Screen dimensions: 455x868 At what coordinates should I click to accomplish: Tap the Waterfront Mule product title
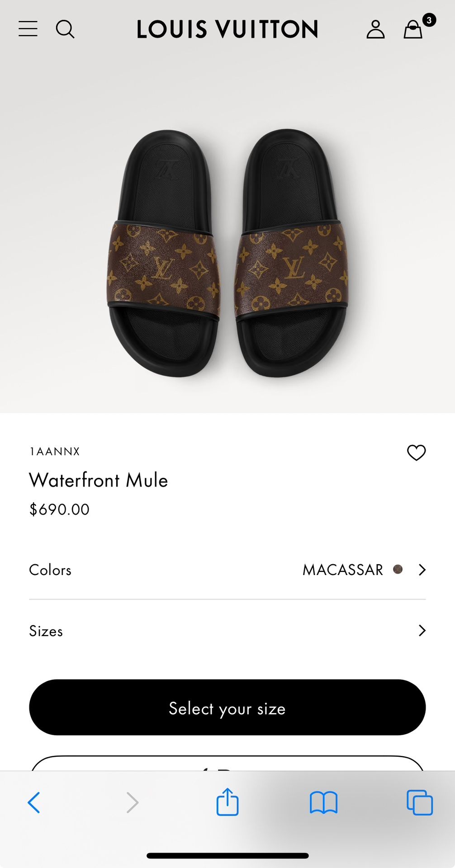(x=99, y=480)
